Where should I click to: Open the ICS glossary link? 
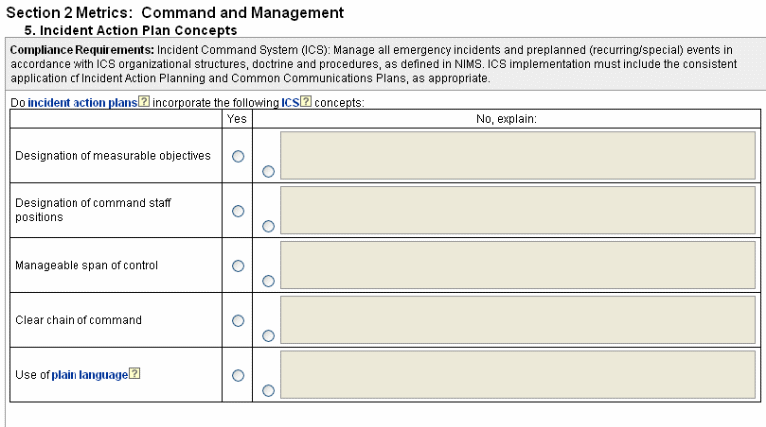click(290, 103)
